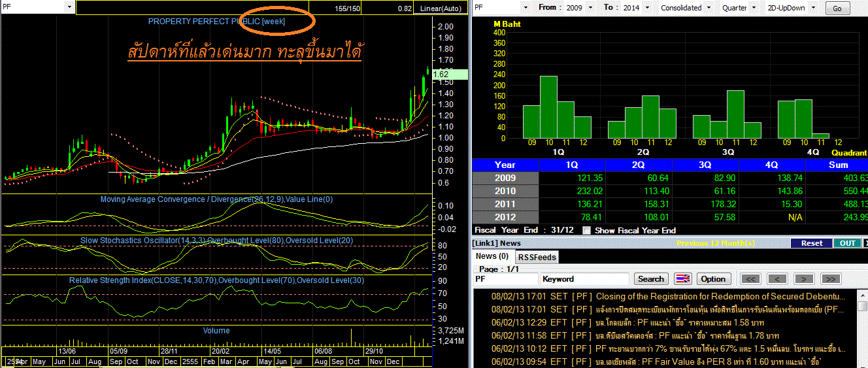Image resolution: width=868 pixels, height=368 pixels.
Task: Click the 4Q column header in table
Action: click(772, 165)
